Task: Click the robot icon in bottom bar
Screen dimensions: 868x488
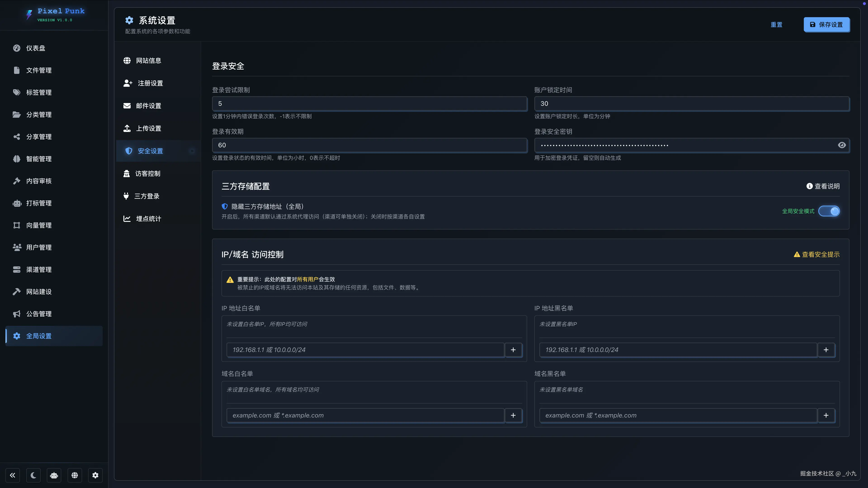Action: point(54,475)
